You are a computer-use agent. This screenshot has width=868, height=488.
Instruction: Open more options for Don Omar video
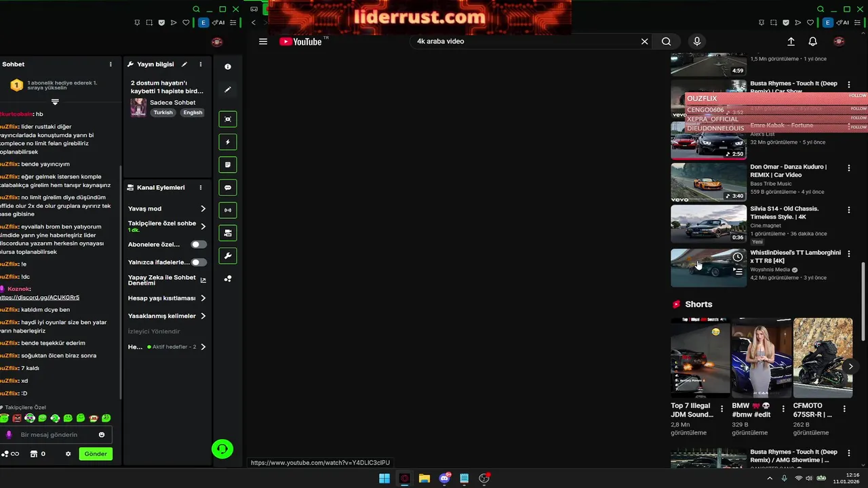(x=848, y=168)
